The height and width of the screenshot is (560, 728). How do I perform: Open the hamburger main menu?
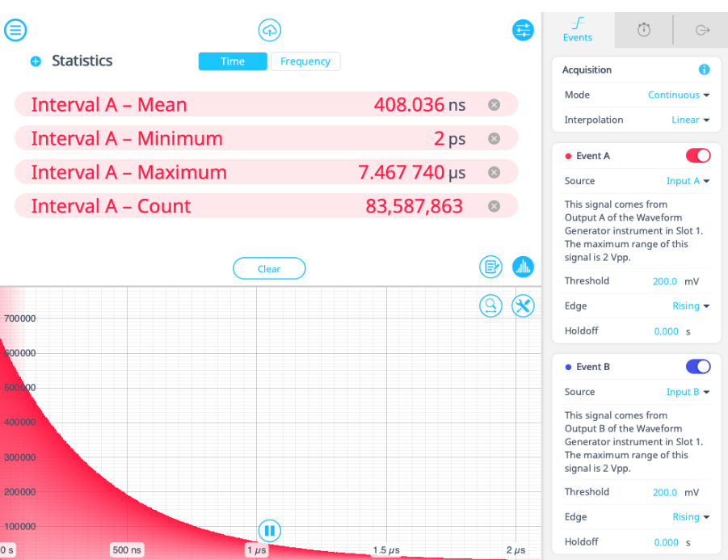coord(16,31)
